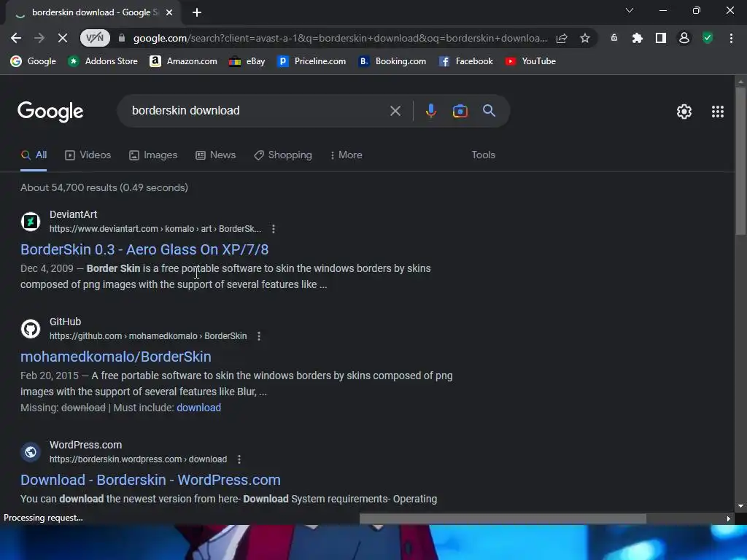Open the mohamedkomalo/BorderSkin GitHub result
The height and width of the screenshot is (560, 747).
[116, 357]
